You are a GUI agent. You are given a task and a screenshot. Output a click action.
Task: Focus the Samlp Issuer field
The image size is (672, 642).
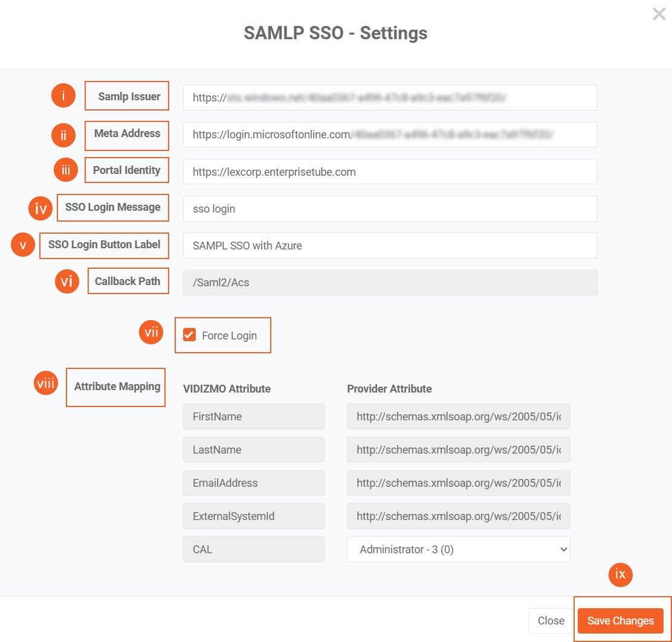390,98
